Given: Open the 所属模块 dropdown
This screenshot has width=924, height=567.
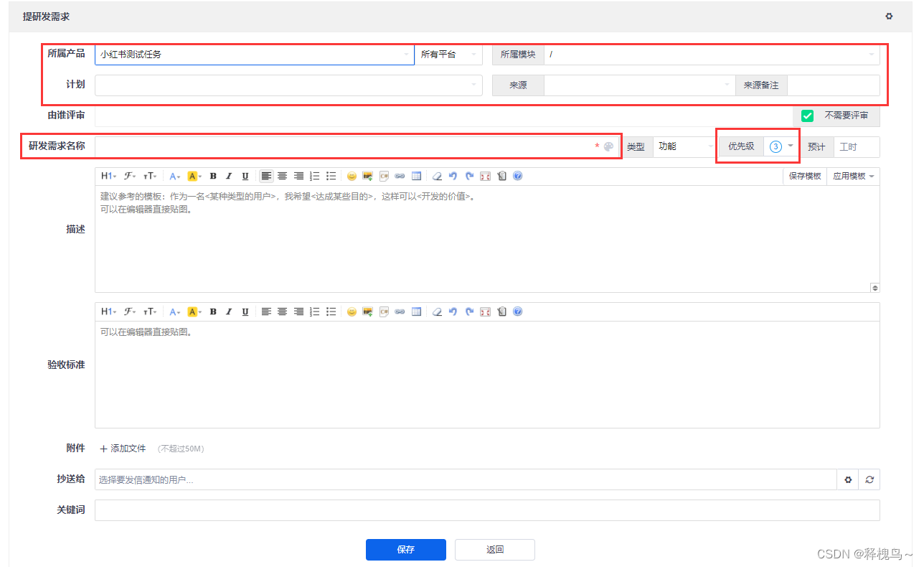Looking at the screenshot, I should 712,55.
